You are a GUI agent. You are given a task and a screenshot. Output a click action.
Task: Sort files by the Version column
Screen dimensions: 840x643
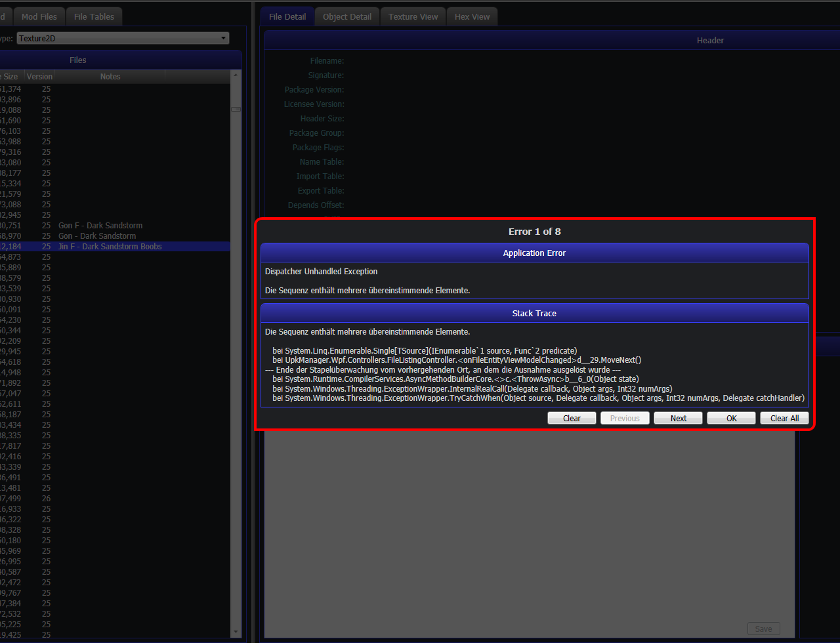[39, 76]
